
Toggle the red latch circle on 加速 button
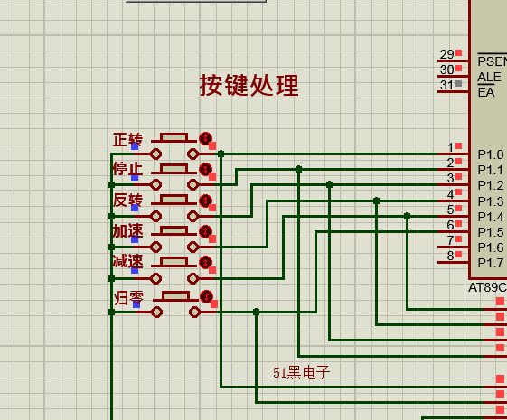(x=206, y=231)
